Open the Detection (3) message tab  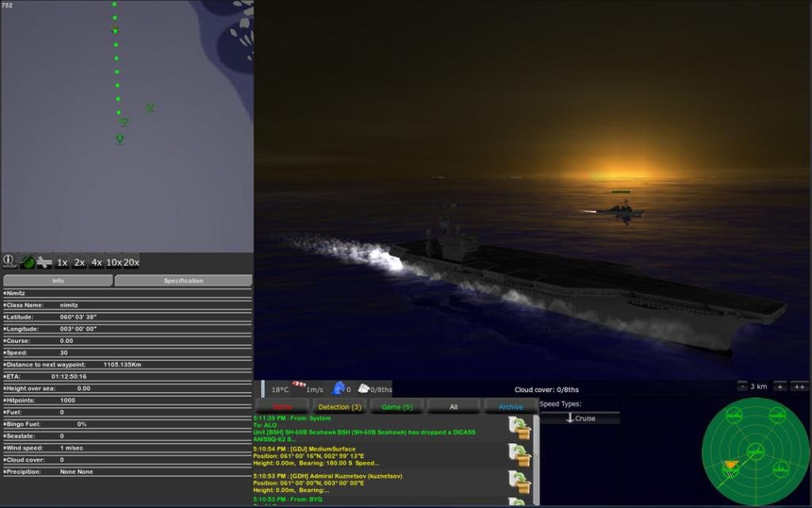pos(339,406)
